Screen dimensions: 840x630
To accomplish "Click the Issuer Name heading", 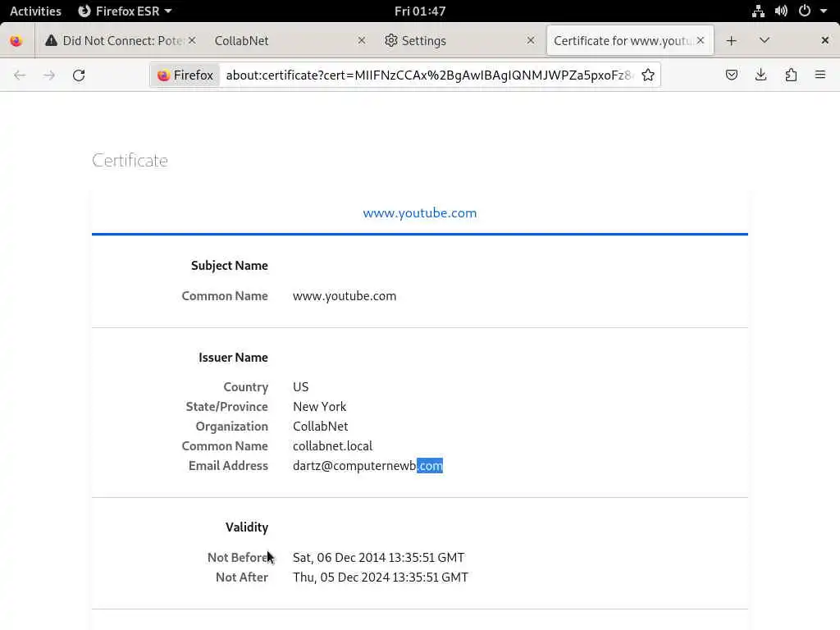I will click(233, 358).
